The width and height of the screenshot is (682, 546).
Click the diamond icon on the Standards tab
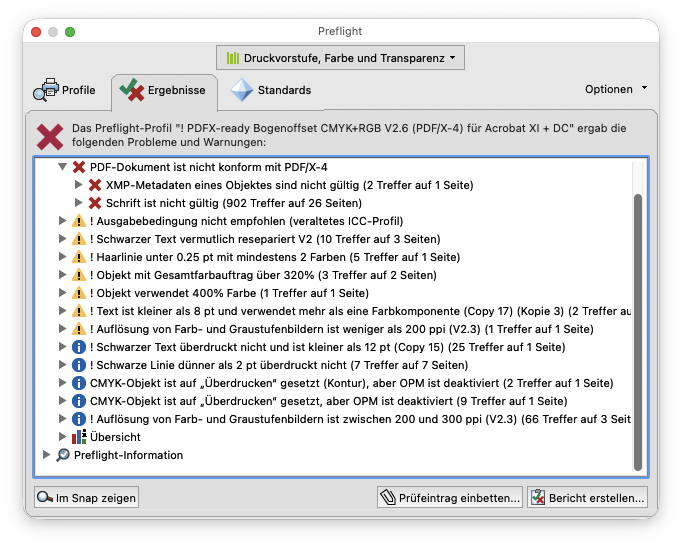click(x=241, y=90)
